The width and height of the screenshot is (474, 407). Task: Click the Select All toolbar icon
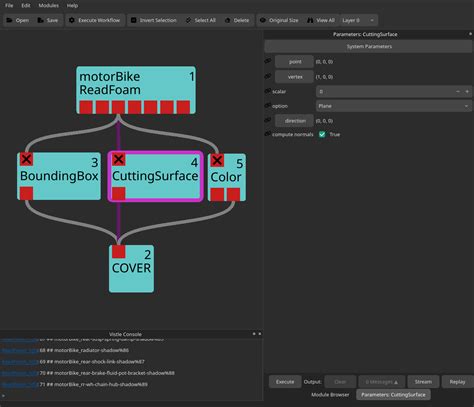[x=188, y=20]
